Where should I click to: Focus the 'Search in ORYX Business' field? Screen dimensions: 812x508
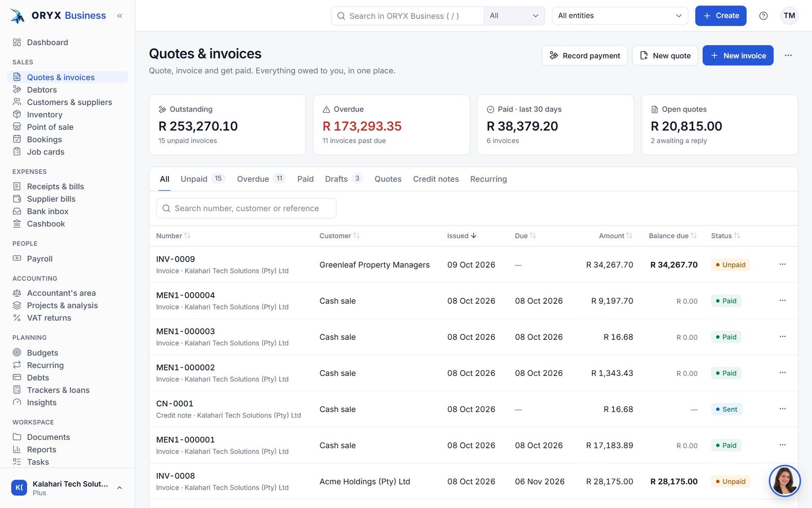click(408, 16)
